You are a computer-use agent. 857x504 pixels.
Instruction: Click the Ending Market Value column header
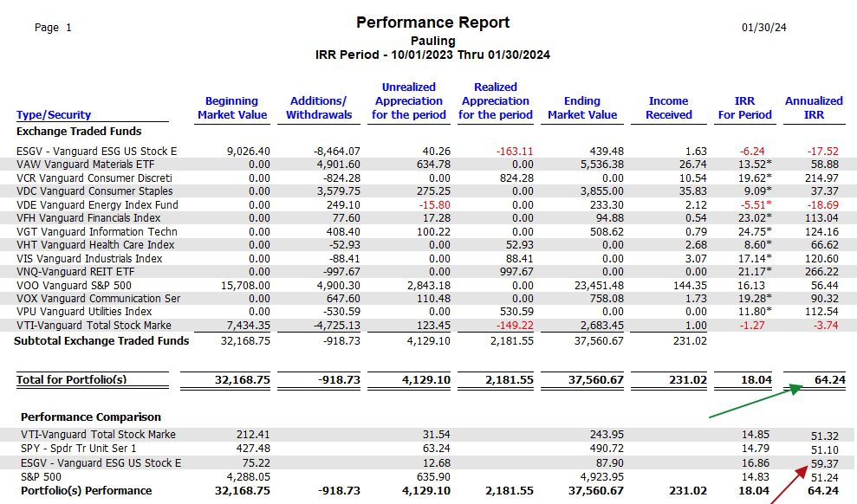582,107
